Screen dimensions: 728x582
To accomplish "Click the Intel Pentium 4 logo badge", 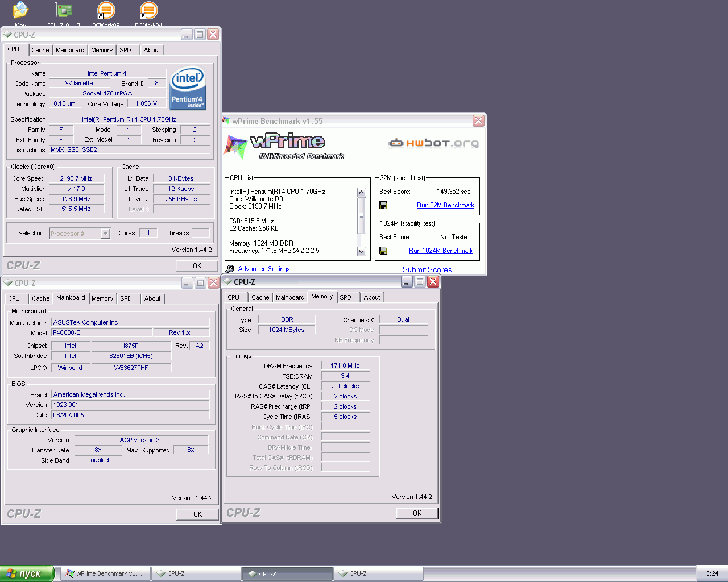I will tap(188, 89).
